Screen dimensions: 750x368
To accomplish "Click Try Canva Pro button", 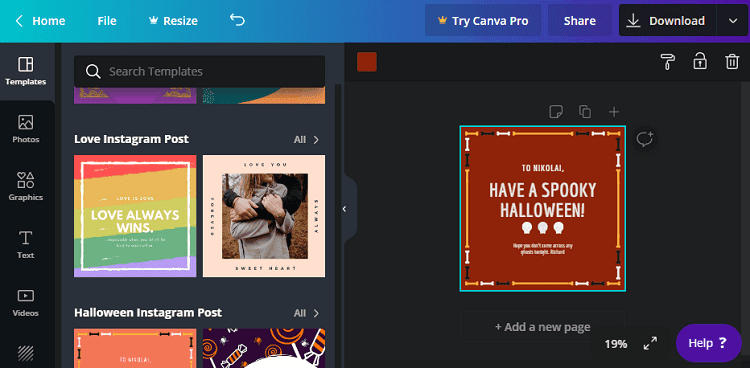I will 483,21.
